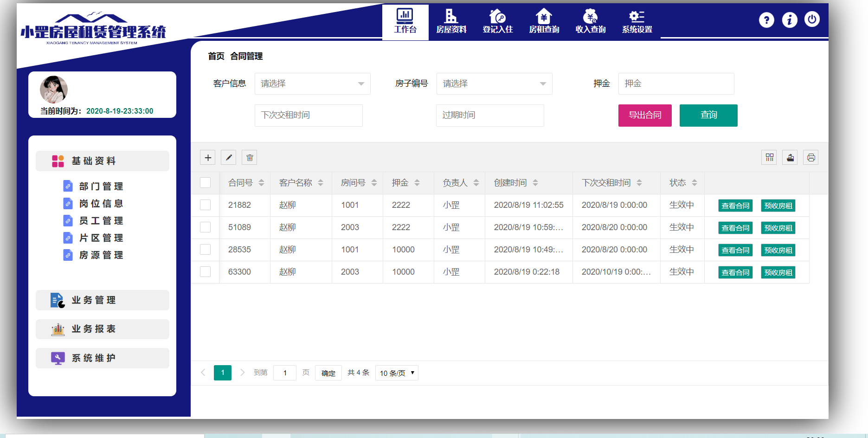Open the 系统维护 sidebar section
Viewport: 868px width, 438px height.
coord(102,358)
